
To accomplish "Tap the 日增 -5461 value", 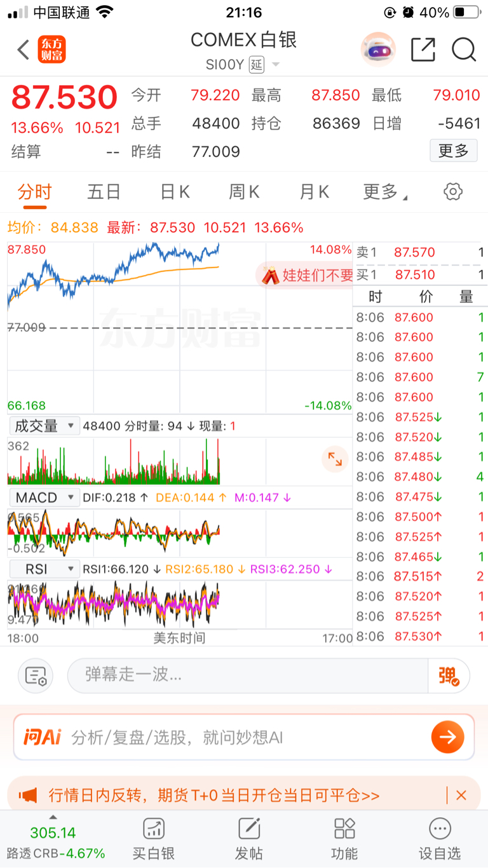I will [459, 123].
